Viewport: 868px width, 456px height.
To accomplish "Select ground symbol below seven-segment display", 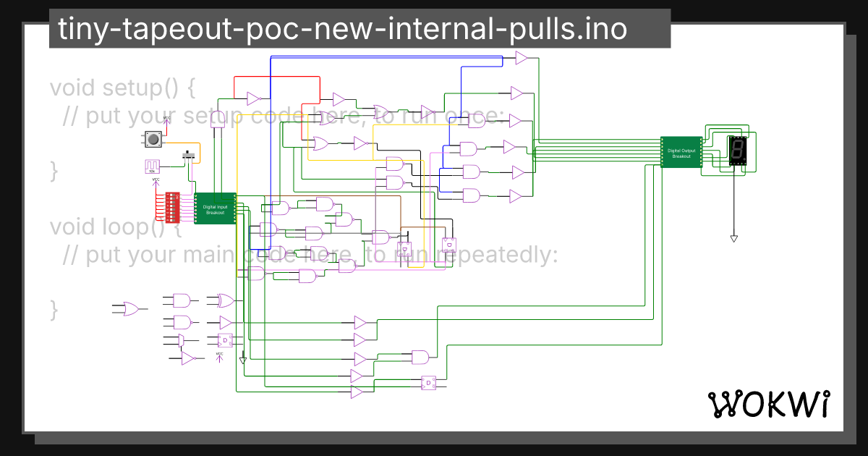I will 733,238.
